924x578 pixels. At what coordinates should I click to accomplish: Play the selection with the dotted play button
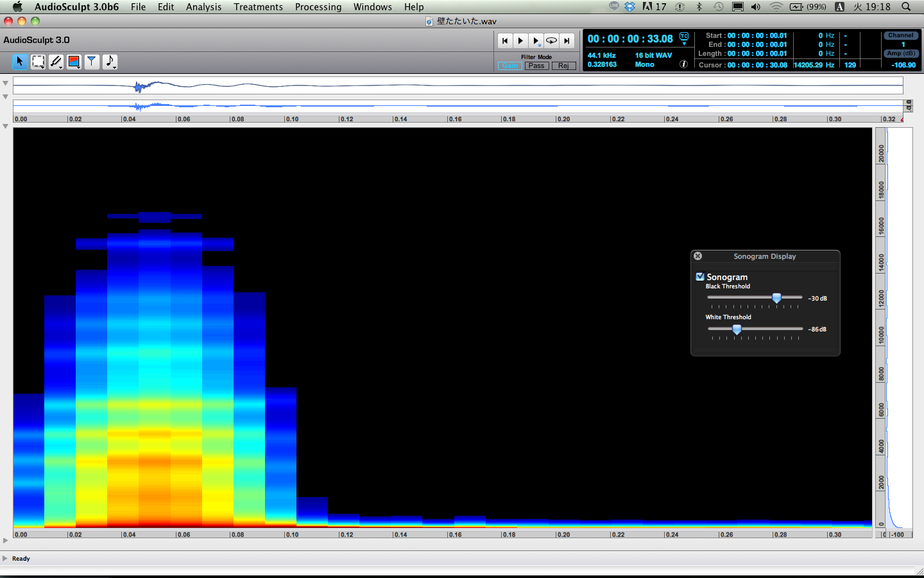click(536, 40)
